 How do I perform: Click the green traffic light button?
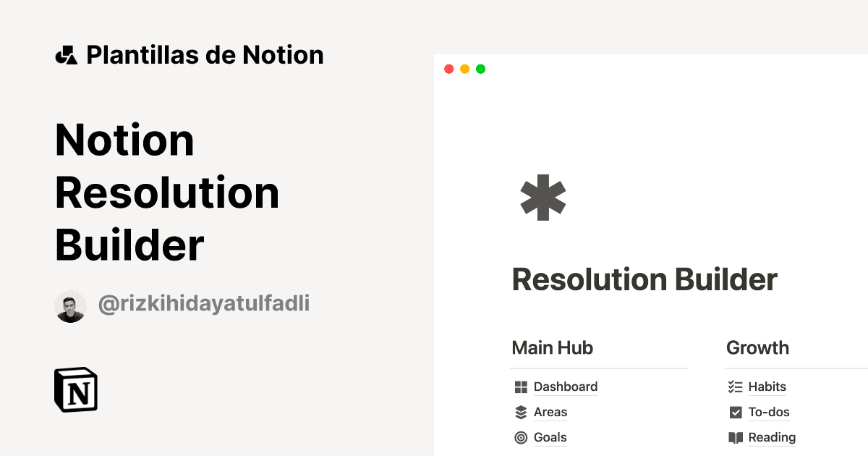[x=480, y=69]
